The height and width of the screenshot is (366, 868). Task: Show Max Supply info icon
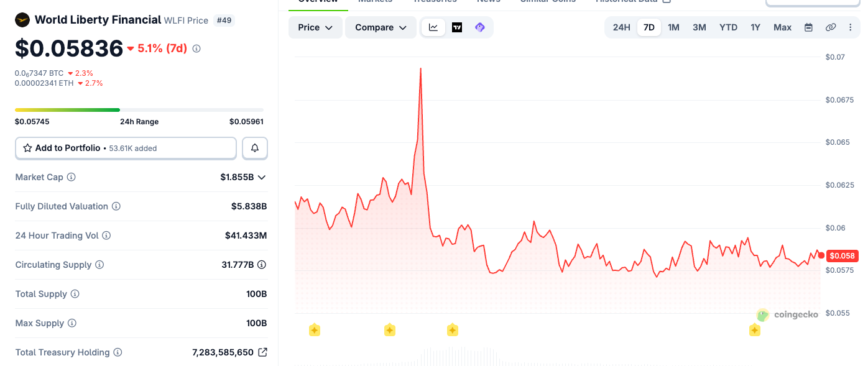tap(72, 323)
